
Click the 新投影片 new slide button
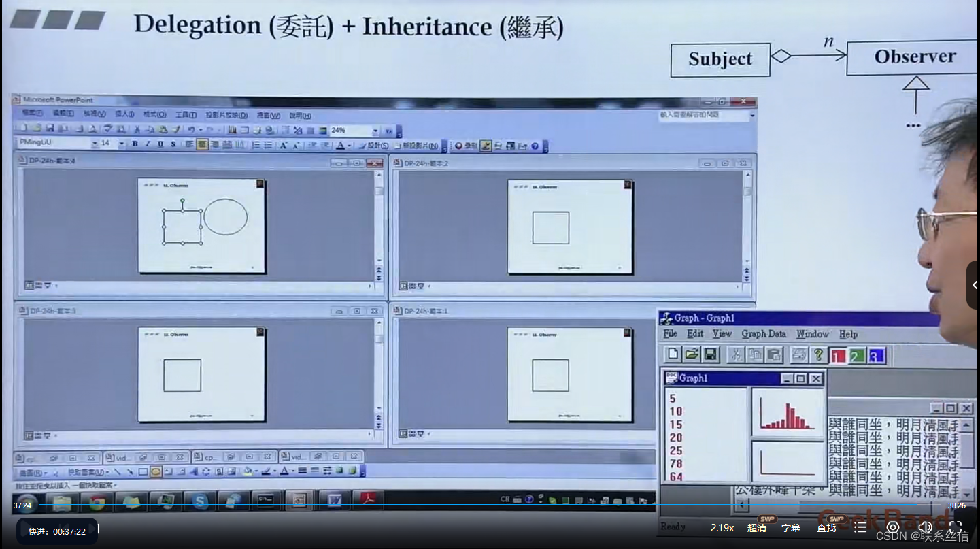(x=416, y=146)
